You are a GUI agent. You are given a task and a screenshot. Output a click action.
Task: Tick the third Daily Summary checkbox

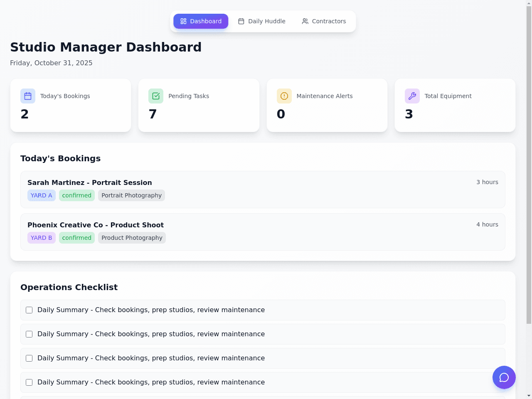click(x=29, y=358)
